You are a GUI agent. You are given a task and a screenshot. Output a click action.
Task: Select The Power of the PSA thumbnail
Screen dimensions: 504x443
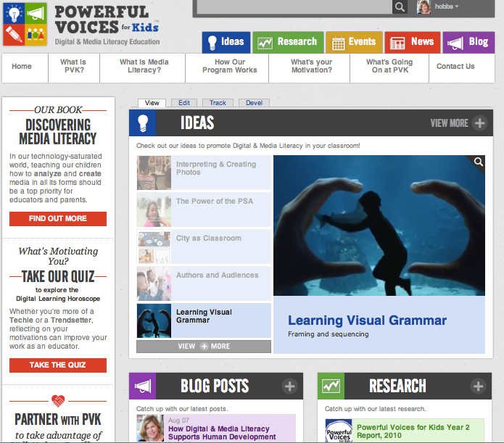pyautogui.click(x=154, y=210)
